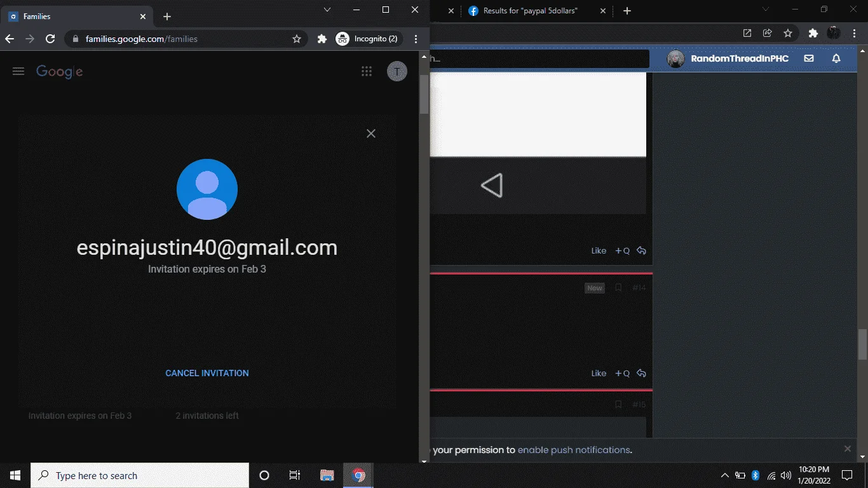Viewport: 868px width, 488px height.
Task: Click the bookmark star in the background Chrome window
Action: (788, 34)
